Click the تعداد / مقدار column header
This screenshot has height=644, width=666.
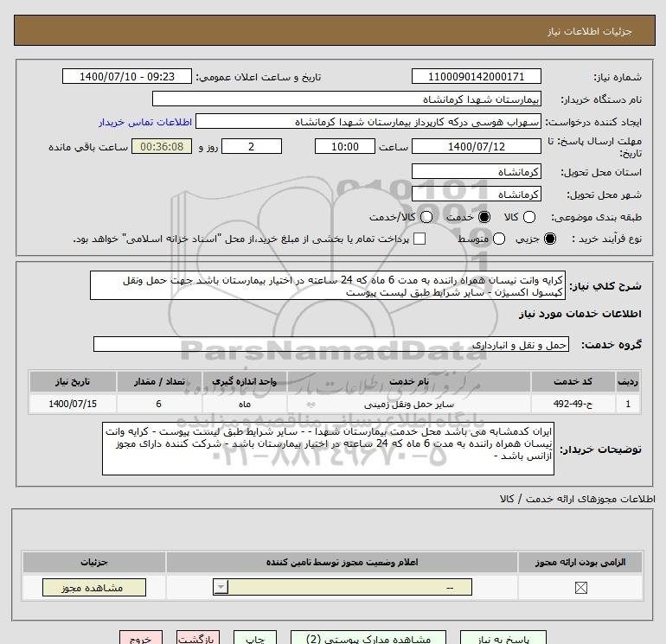click(159, 381)
